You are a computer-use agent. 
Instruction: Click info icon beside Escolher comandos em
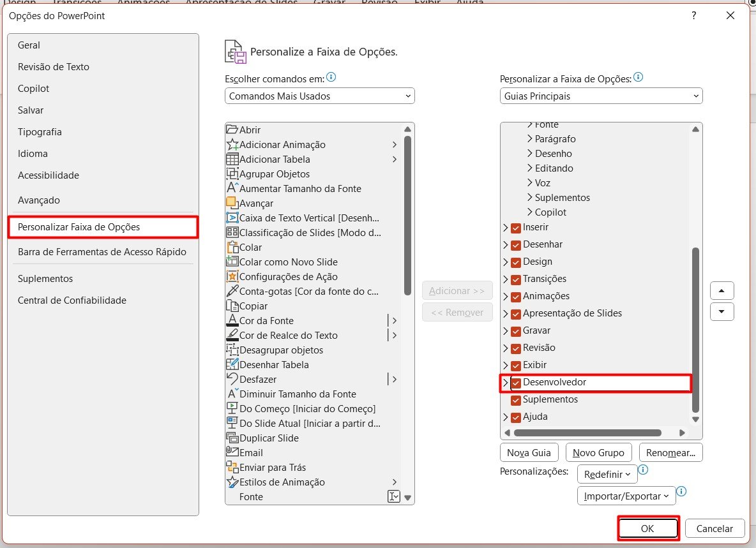(331, 77)
